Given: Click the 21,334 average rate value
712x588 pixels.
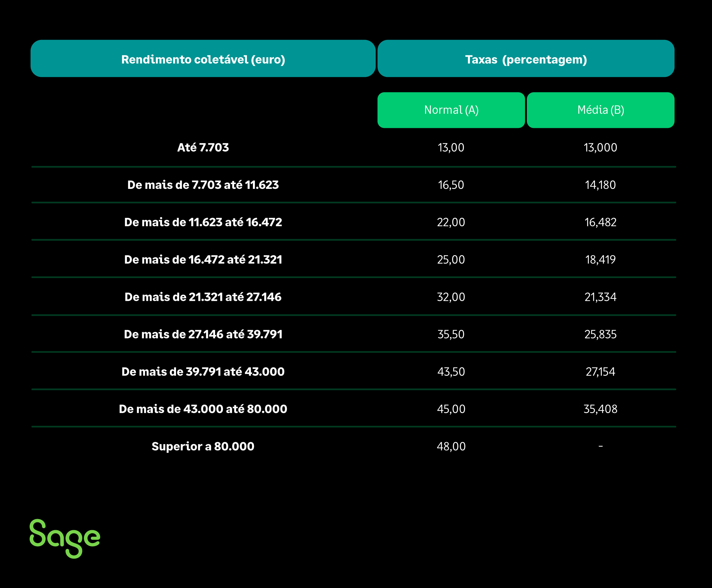Looking at the screenshot, I should [600, 297].
